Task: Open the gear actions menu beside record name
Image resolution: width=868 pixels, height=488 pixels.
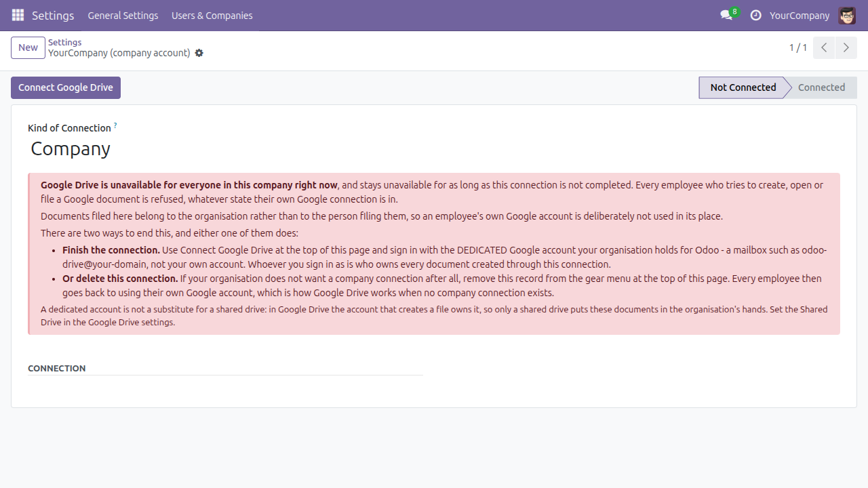Action: [x=199, y=53]
